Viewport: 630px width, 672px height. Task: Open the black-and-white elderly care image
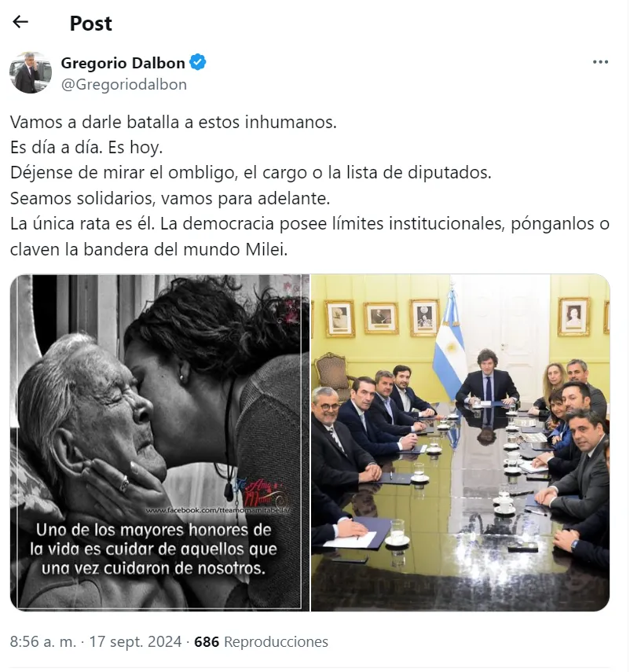tap(159, 442)
